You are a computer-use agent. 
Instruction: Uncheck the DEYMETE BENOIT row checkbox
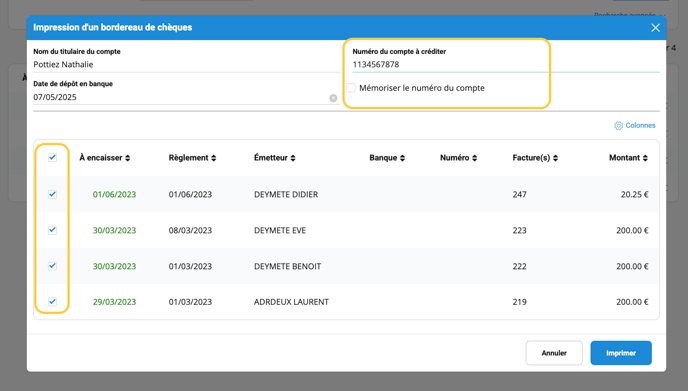coord(52,266)
